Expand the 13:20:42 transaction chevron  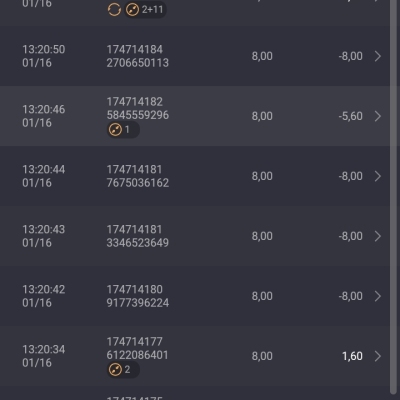coord(377,296)
